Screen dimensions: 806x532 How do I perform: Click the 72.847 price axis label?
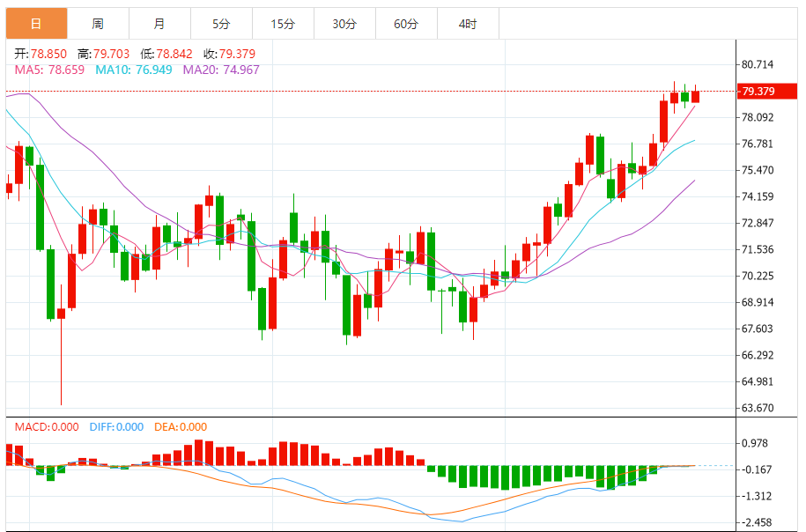click(758, 223)
